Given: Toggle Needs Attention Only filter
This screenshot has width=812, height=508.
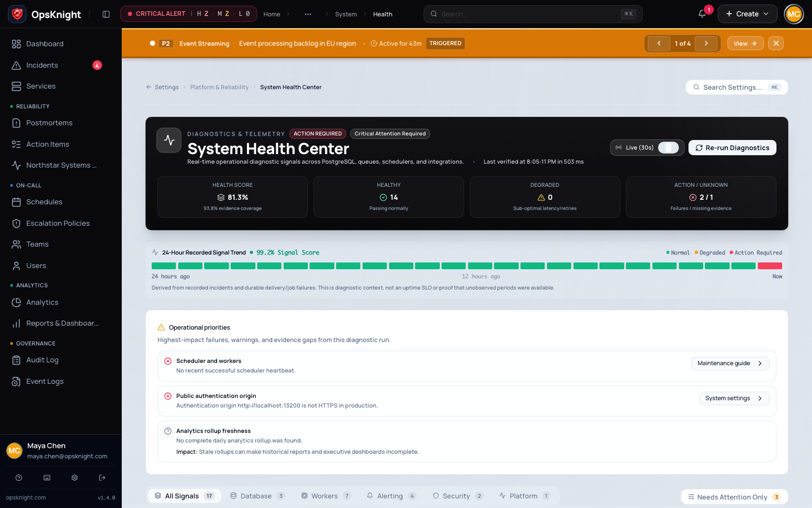Looking at the screenshot, I should tap(734, 497).
